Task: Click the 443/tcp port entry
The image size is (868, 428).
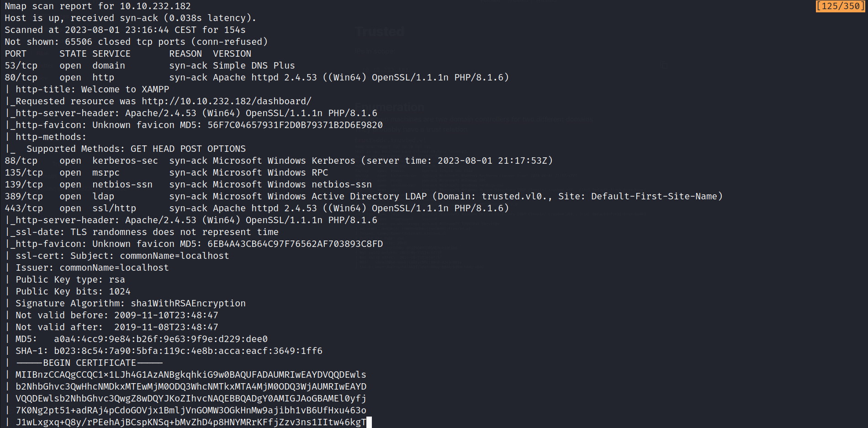Action: coord(24,208)
